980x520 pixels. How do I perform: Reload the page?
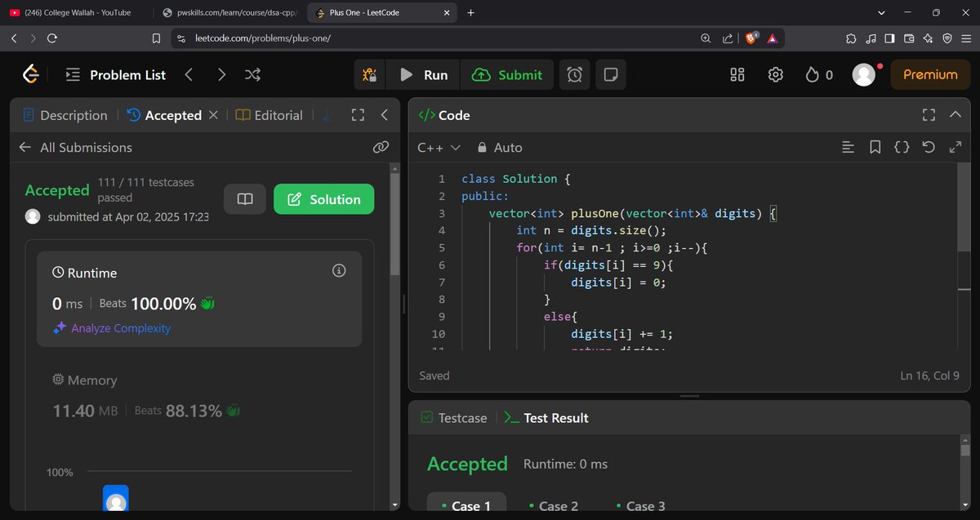tap(52, 38)
